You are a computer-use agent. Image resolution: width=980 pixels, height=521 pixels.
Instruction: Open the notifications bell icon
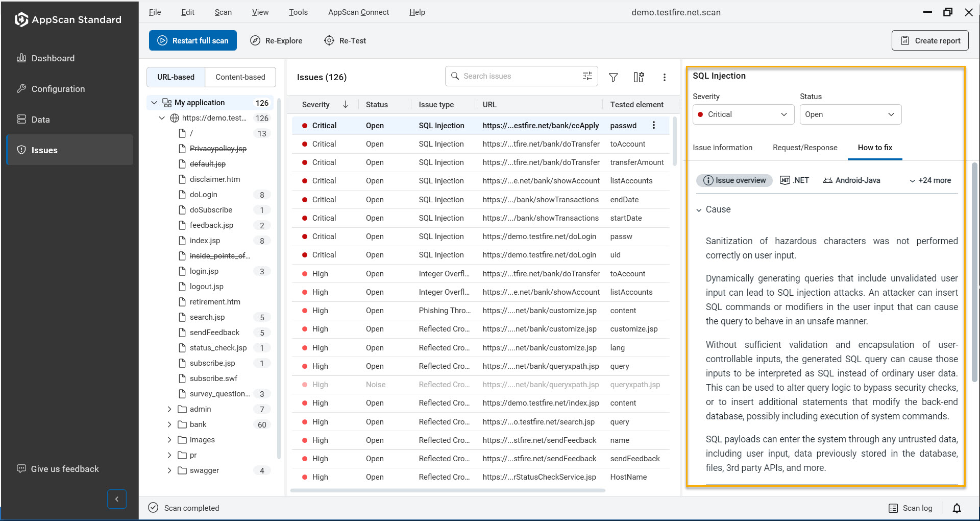pyautogui.click(x=957, y=508)
